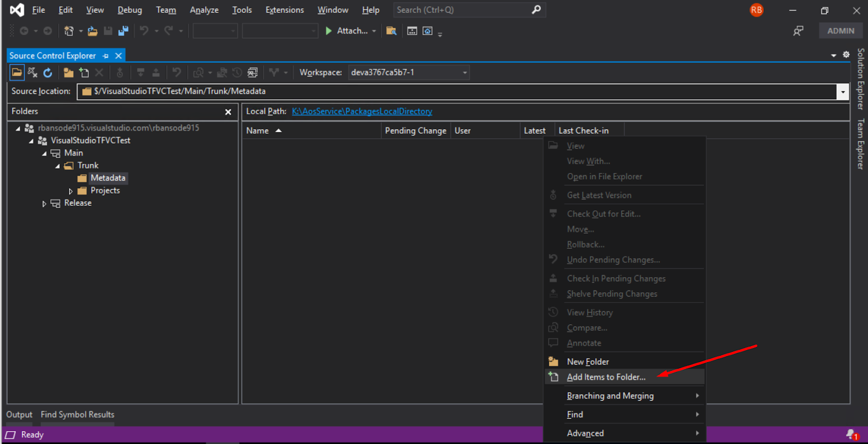Select the Trunk folder in tree
This screenshot has height=444, width=868.
coord(88,165)
